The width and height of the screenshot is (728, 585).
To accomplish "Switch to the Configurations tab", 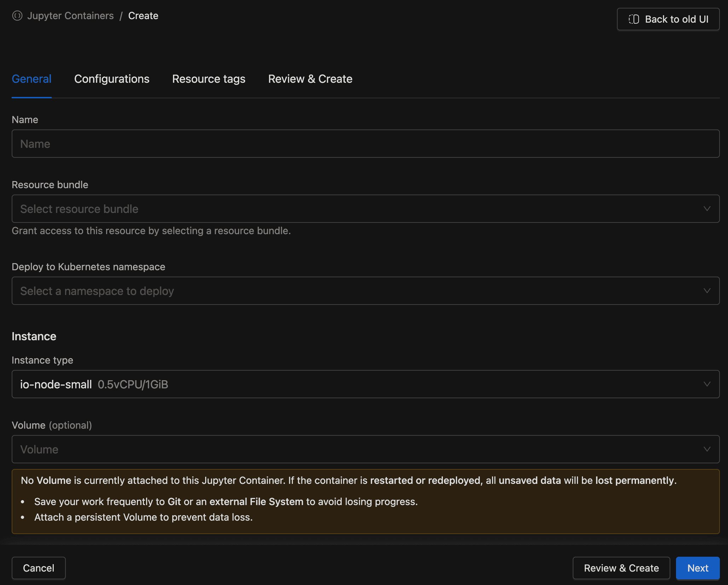I will click(112, 79).
